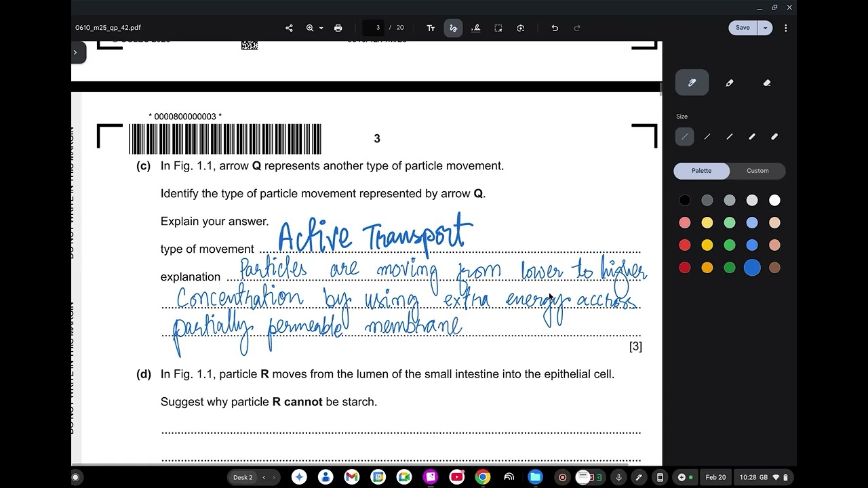The image size is (868, 488).
Task: Click the Desk 2 label on shelf
Action: (x=243, y=477)
